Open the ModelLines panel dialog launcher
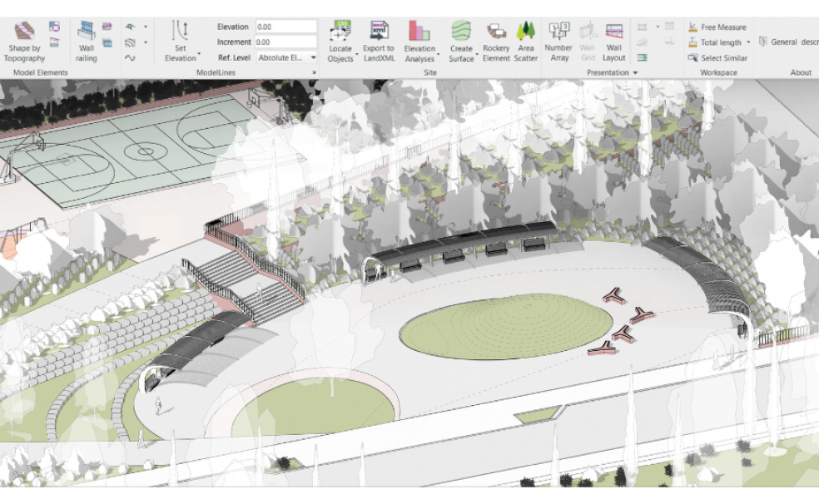This screenshot has height=504, width=819. [x=314, y=73]
